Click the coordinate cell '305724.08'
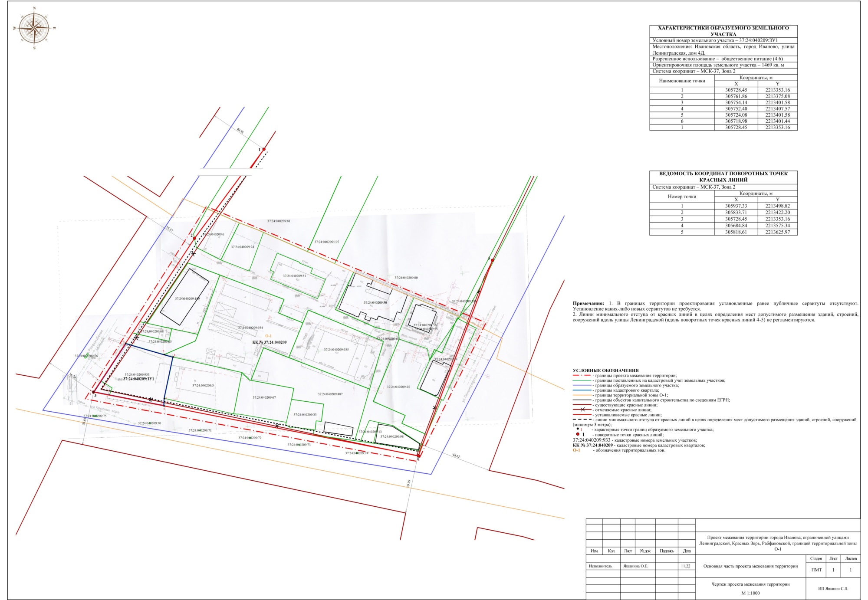This screenshot has height=600, width=868. click(736, 115)
